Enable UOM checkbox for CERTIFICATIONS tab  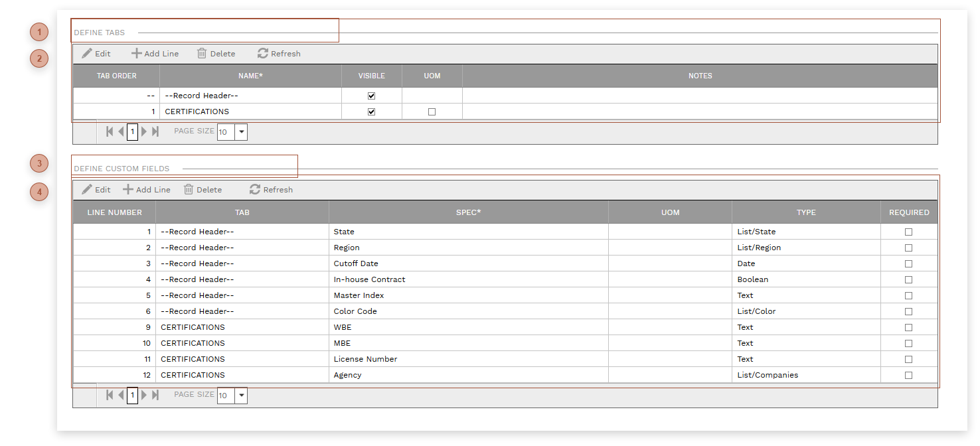432,112
